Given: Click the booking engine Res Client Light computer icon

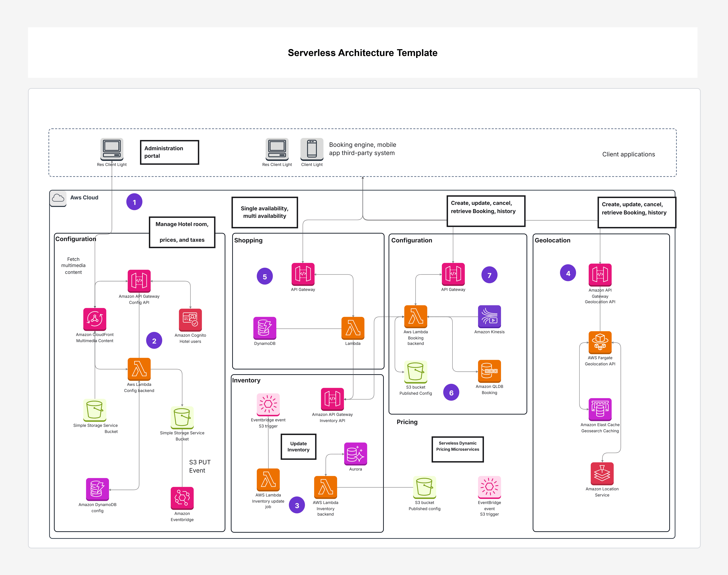Looking at the screenshot, I should point(277,149).
